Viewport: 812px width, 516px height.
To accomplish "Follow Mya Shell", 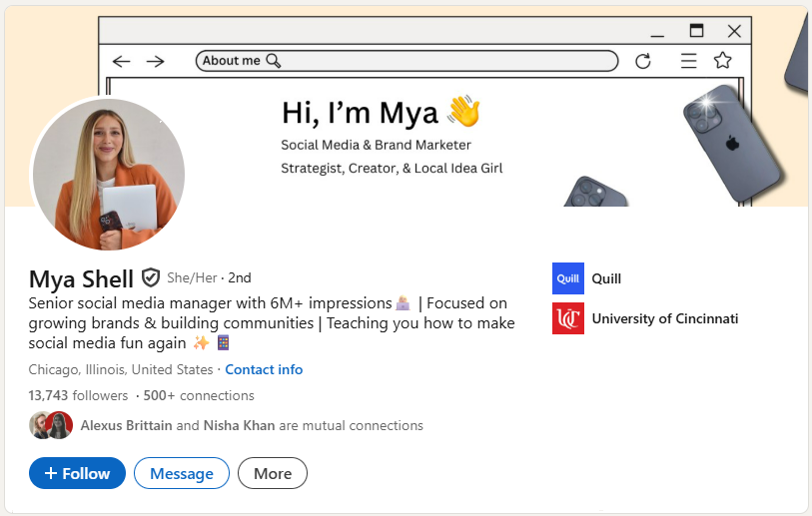I will [77, 473].
